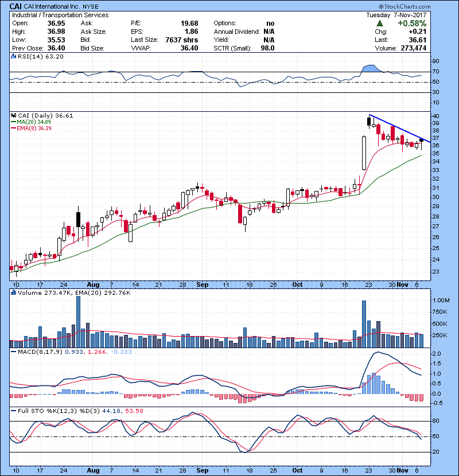The image size is (459, 476).
Task: Click the Chg value +0.21
Action: [417, 32]
